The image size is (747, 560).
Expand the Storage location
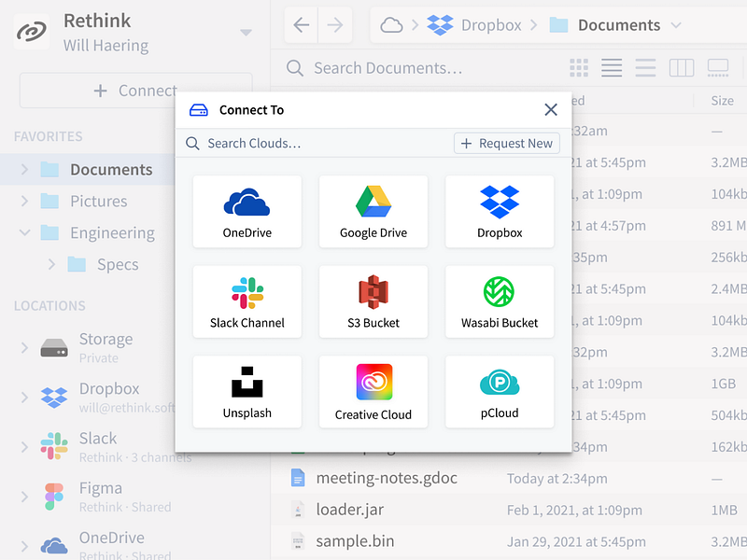point(25,347)
